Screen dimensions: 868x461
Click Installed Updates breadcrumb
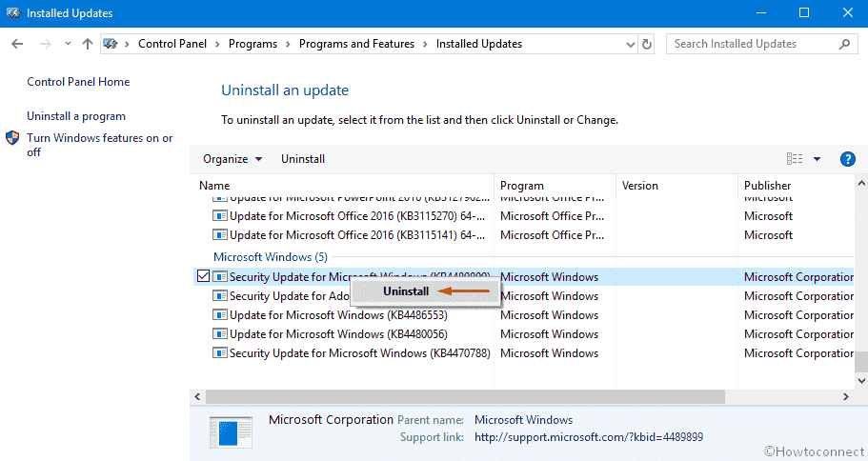[479, 44]
